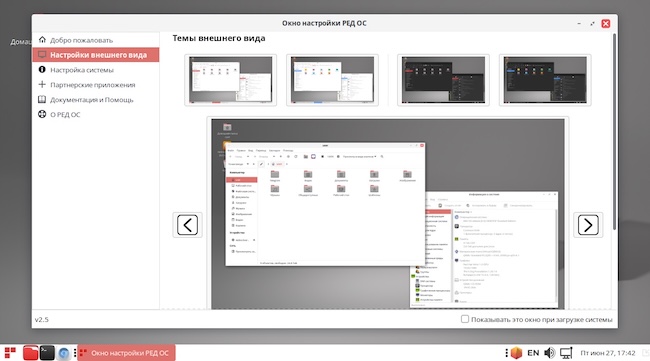Open Документация и Помощь book icon
The image size is (650, 361).
click(42, 99)
